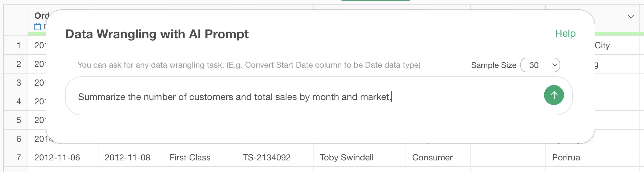Image resolution: width=644 pixels, height=172 pixels.
Task: Select row number 1
Action: click(x=18, y=45)
